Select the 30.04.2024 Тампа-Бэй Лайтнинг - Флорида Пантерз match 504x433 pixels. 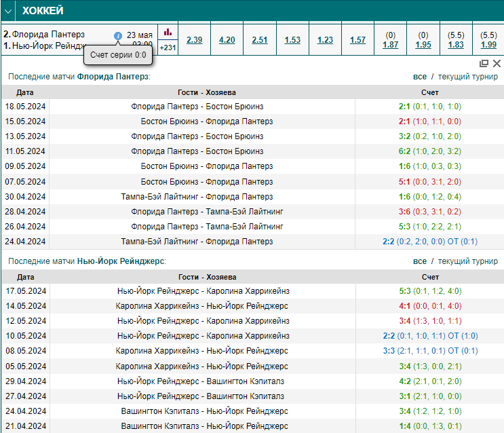pyautogui.click(x=197, y=197)
